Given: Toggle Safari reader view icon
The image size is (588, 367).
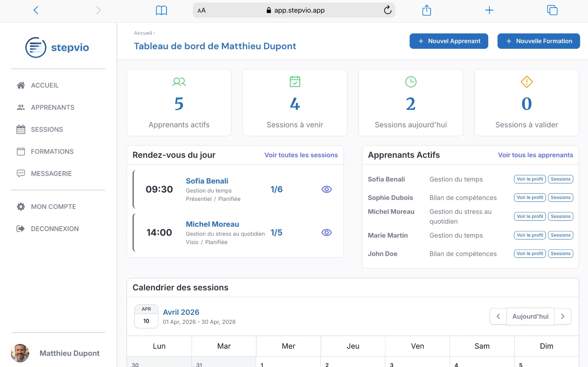Looking at the screenshot, I should coord(162,10).
